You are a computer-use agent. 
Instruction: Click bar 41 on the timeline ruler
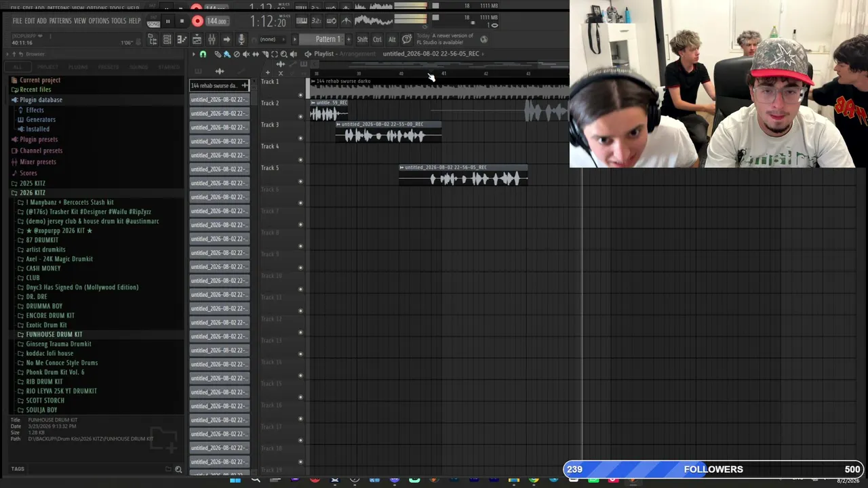[443, 73]
